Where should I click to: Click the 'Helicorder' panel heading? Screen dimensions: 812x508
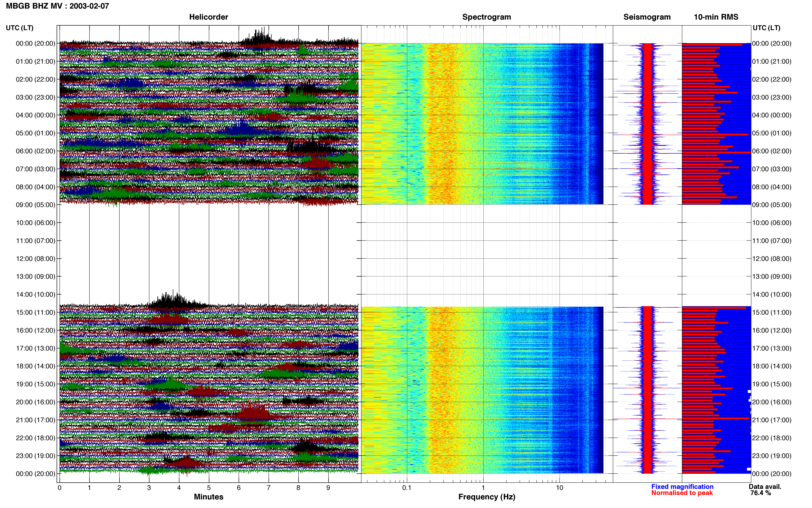pos(208,17)
